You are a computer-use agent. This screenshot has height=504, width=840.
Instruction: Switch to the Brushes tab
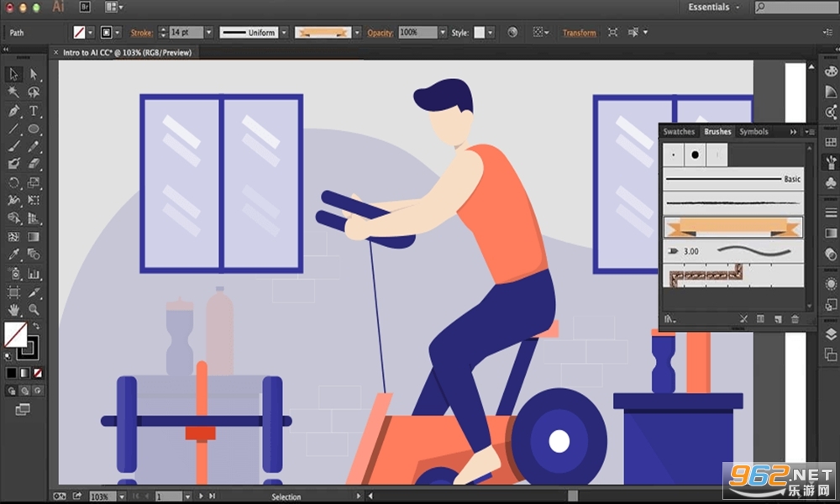point(717,132)
